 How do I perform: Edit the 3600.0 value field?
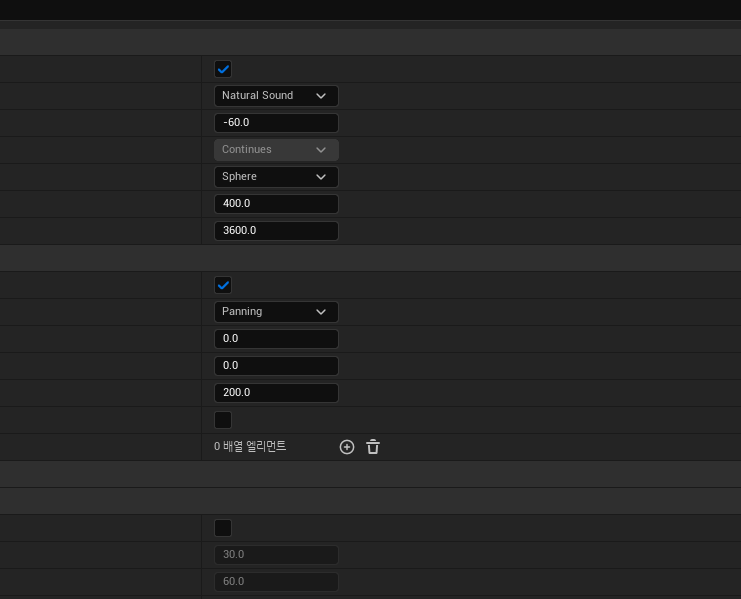coord(276,231)
